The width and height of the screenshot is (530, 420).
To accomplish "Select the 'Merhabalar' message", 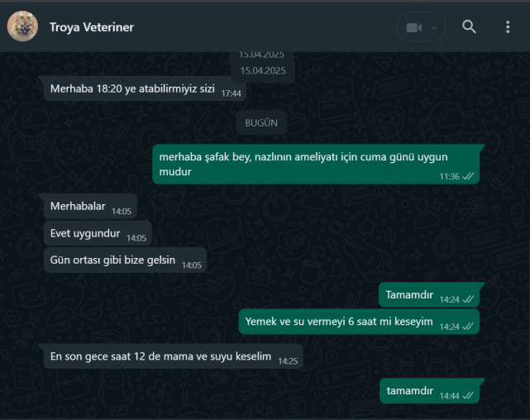I will coord(90,206).
